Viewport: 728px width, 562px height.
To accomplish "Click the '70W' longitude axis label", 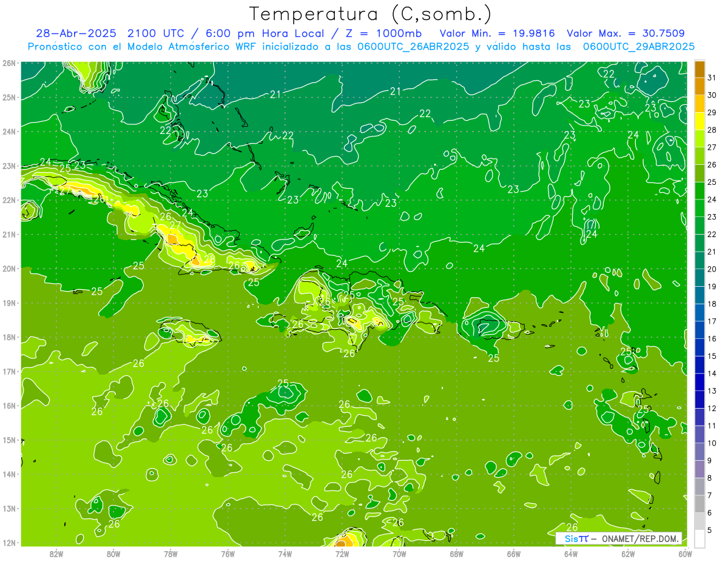I will 399,554.
